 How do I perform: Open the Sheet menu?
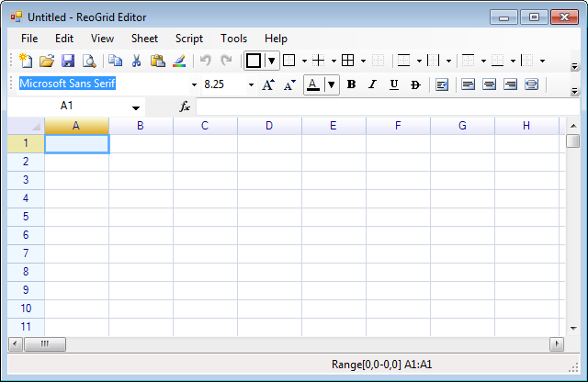click(x=144, y=39)
